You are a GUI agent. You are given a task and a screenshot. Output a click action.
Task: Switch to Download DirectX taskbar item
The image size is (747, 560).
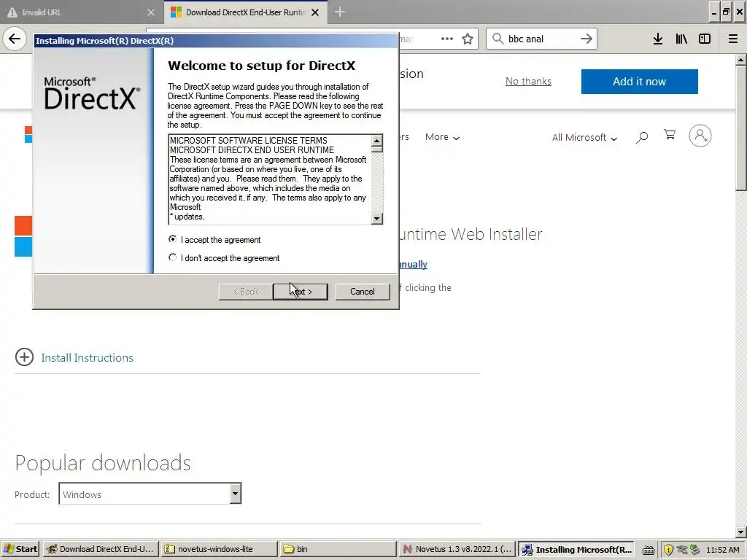[x=101, y=549]
